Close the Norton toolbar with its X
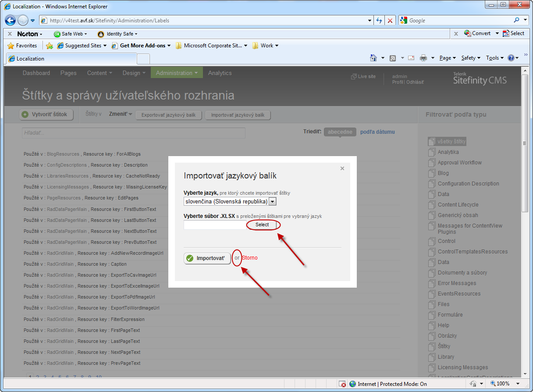The height and width of the screenshot is (392, 533). click(x=10, y=34)
